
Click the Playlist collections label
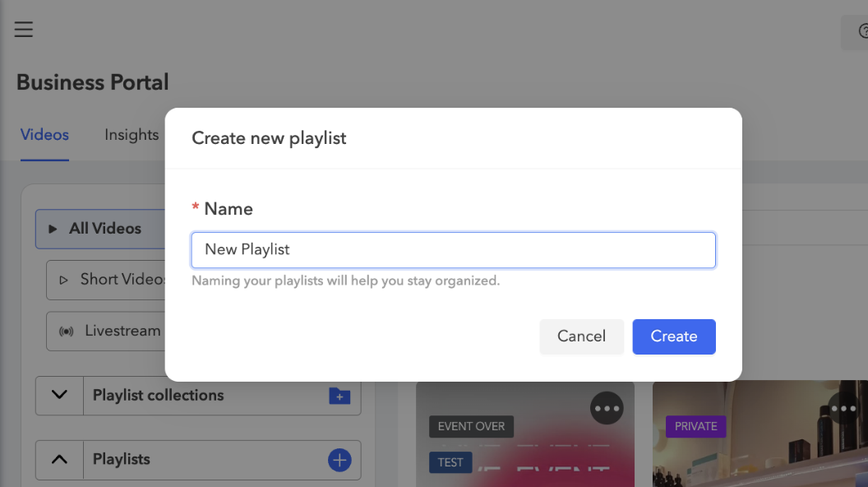pyautogui.click(x=159, y=395)
